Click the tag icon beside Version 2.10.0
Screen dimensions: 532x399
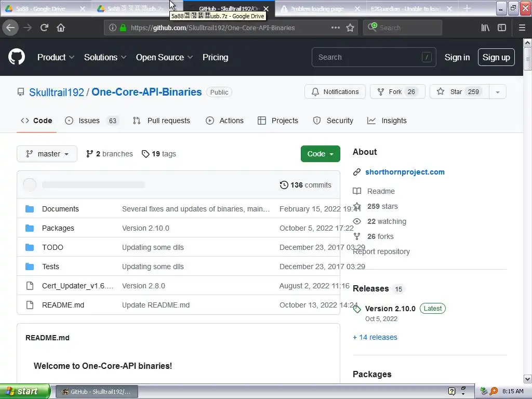357,309
